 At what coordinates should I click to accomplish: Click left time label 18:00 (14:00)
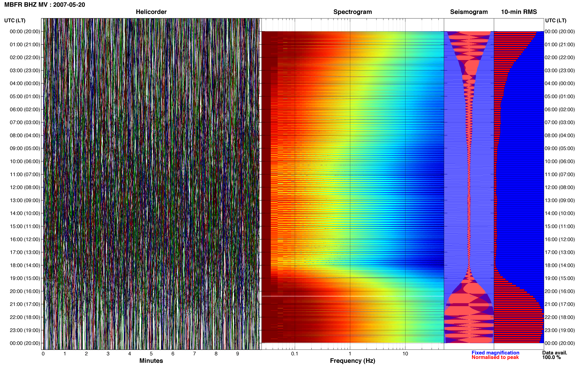pyautogui.click(x=25, y=265)
